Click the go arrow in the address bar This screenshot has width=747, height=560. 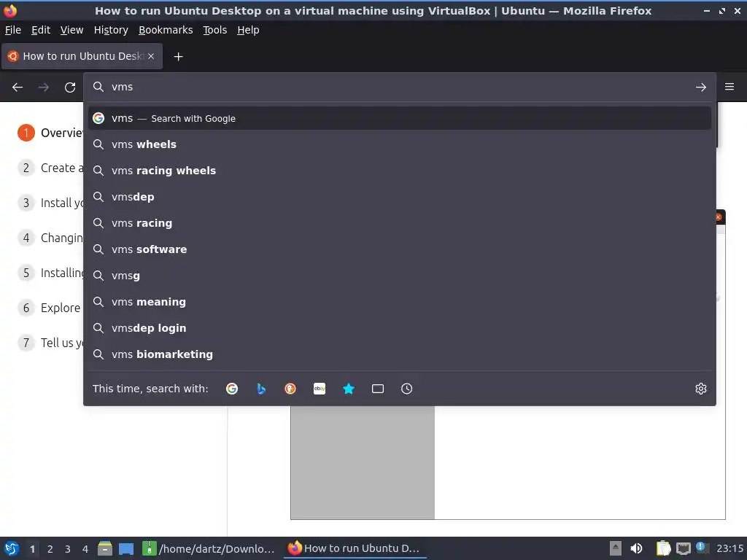coord(701,87)
